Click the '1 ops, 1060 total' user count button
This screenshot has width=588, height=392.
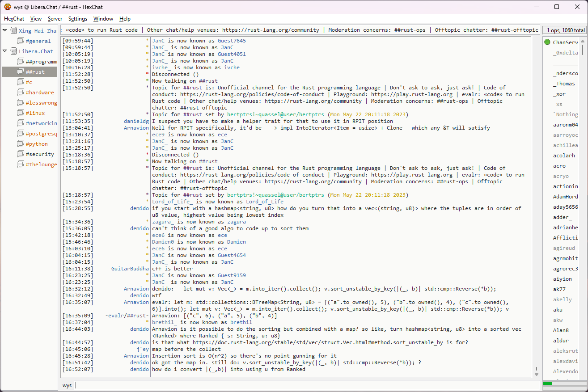pyautogui.click(x=565, y=30)
